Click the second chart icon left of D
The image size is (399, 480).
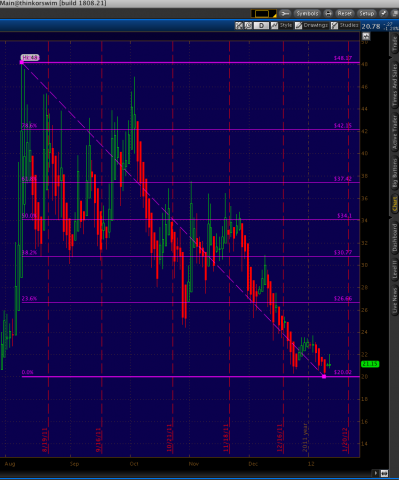[248, 25]
